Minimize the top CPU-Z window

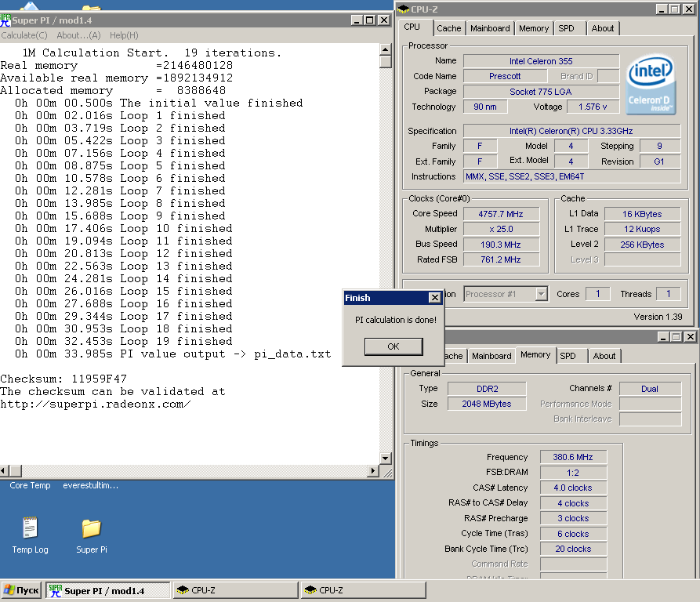click(x=662, y=9)
